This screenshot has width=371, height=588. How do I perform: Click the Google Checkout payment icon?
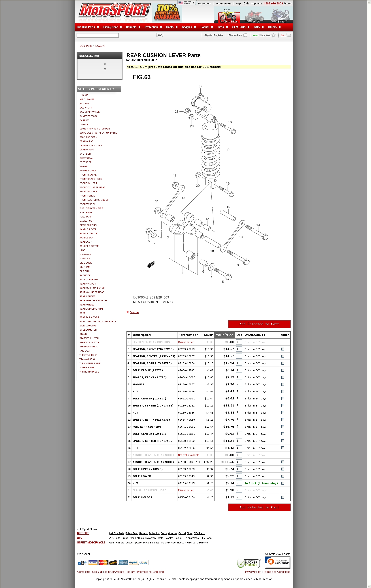point(143,563)
